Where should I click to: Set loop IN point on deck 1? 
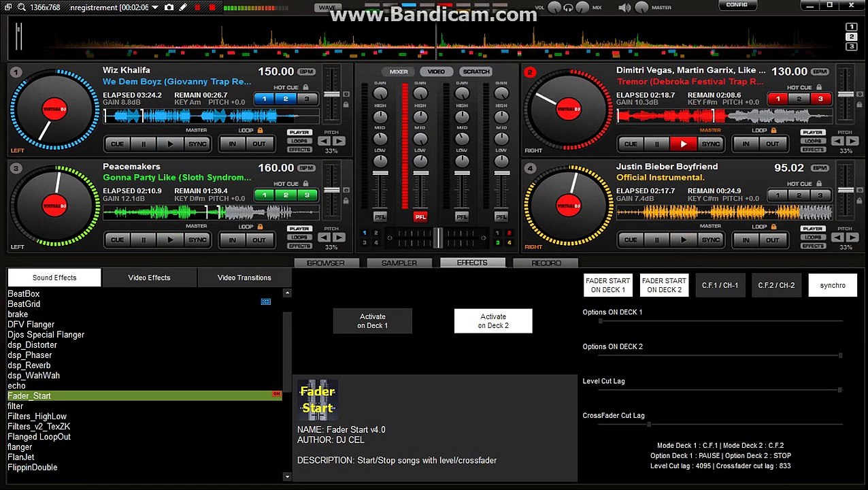(232, 144)
